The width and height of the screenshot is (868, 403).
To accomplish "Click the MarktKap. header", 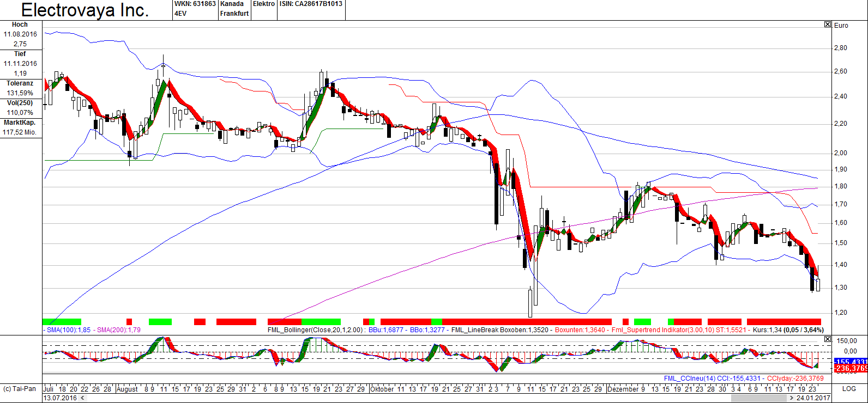I will coord(20,123).
